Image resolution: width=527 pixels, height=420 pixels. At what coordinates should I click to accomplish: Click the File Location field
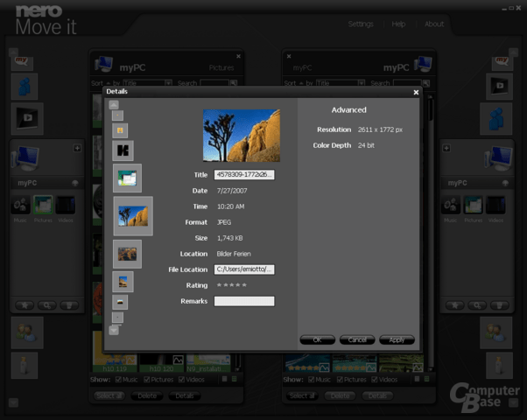pos(244,269)
